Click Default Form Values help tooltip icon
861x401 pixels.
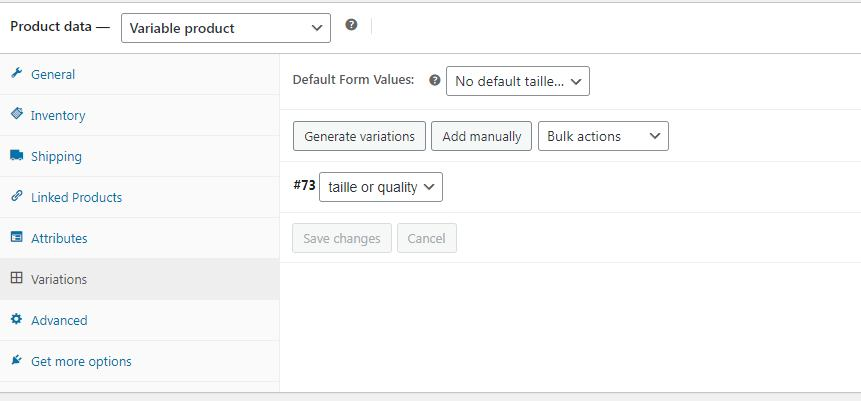pos(434,80)
